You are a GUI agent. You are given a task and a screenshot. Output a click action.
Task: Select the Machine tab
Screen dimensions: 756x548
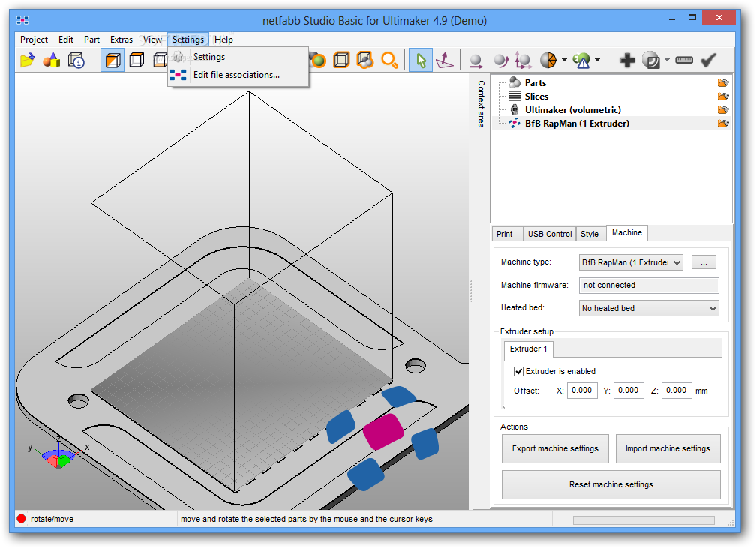click(627, 233)
